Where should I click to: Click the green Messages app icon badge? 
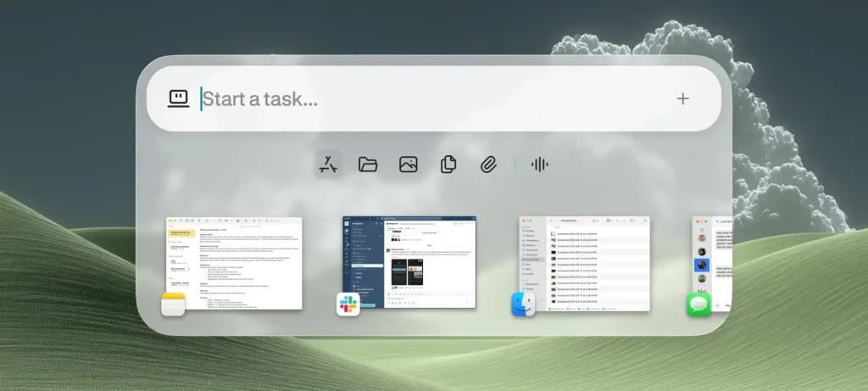(x=698, y=304)
